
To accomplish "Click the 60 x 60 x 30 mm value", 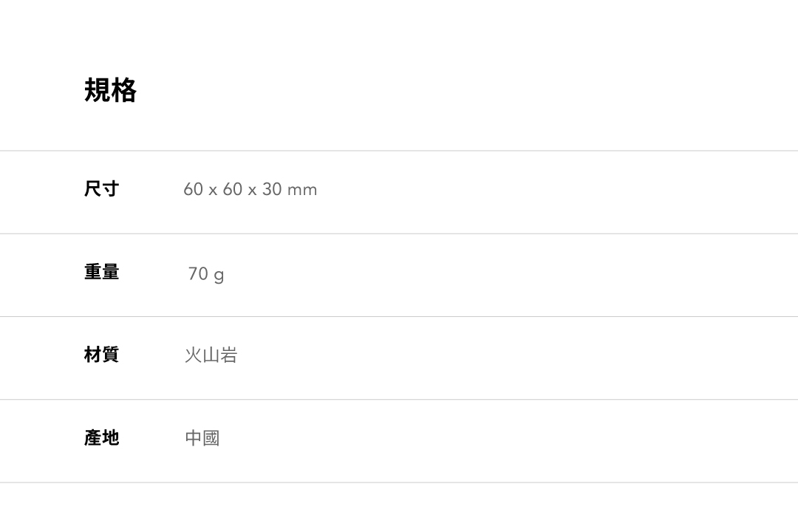I will [x=250, y=190].
